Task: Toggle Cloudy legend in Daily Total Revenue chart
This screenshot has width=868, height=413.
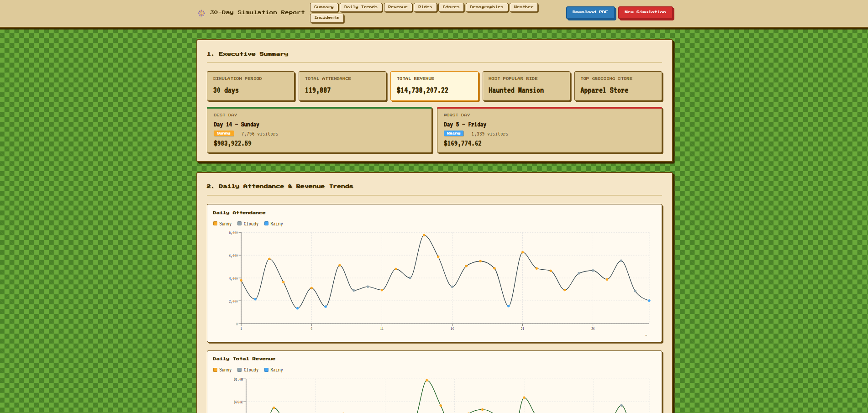Action: pyautogui.click(x=248, y=370)
